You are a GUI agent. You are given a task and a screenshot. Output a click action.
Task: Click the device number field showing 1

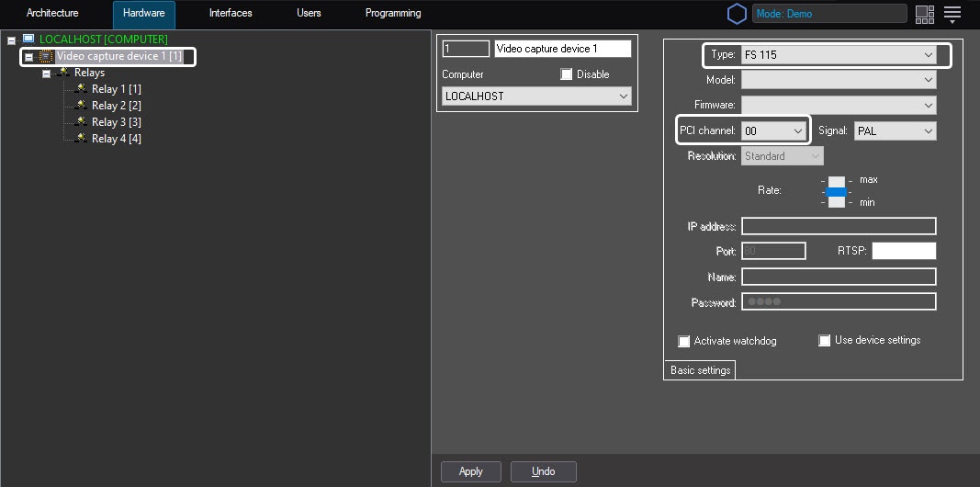click(466, 49)
